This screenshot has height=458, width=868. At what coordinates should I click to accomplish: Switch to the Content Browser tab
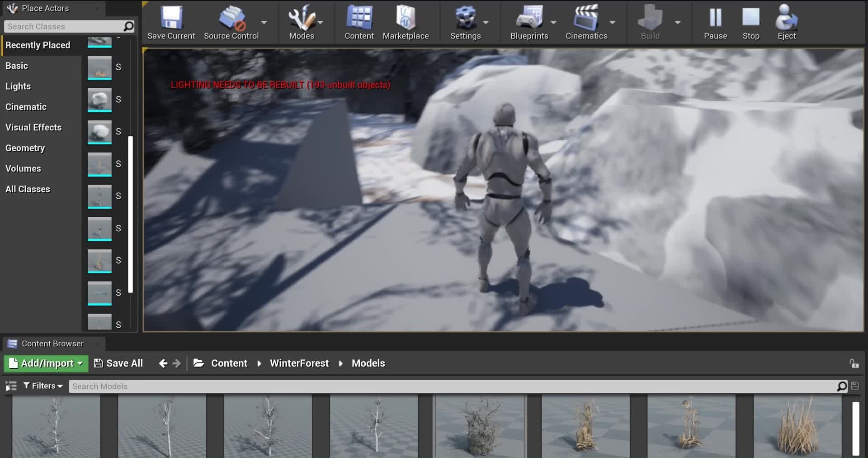[52, 343]
